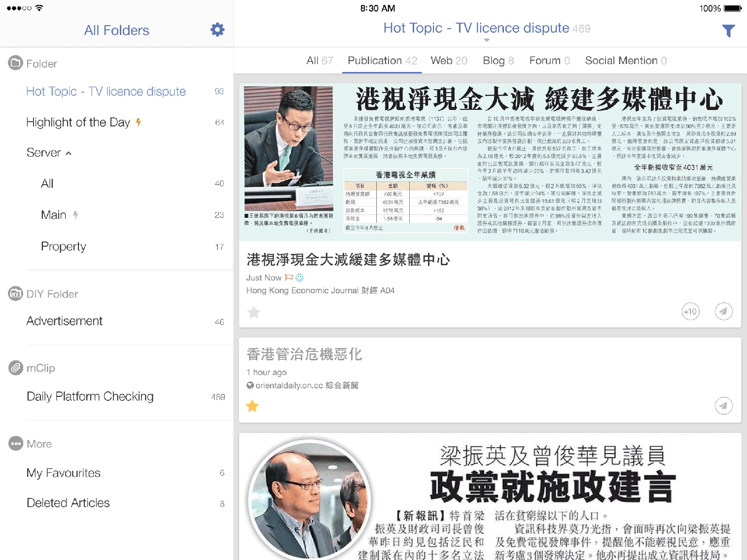Open the Advertisement DIY folder
747x560 pixels.
tap(65, 321)
